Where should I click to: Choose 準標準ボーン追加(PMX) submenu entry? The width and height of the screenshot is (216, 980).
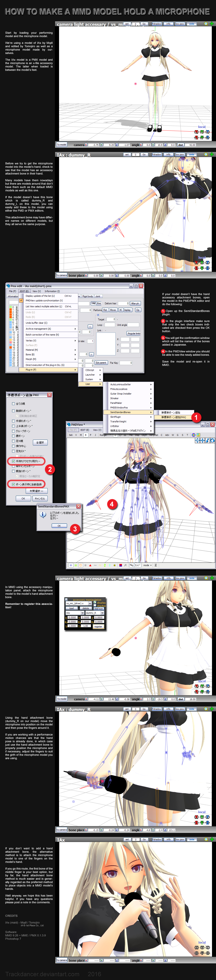click(174, 417)
